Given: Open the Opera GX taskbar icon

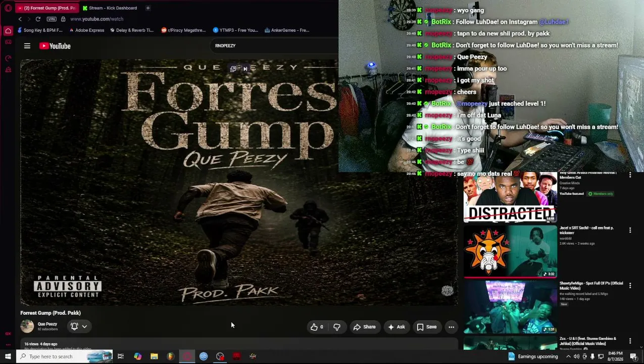Looking at the screenshot, I should coord(187,356).
